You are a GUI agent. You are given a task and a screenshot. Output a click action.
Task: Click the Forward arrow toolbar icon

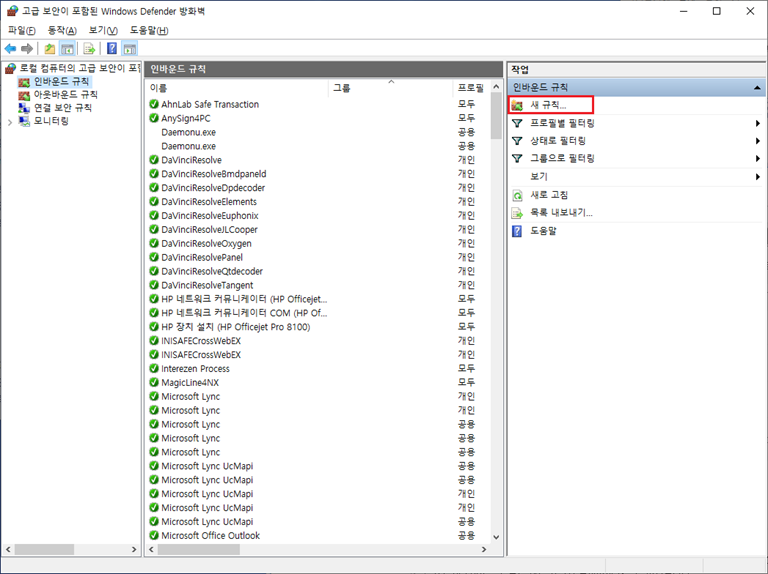point(27,48)
